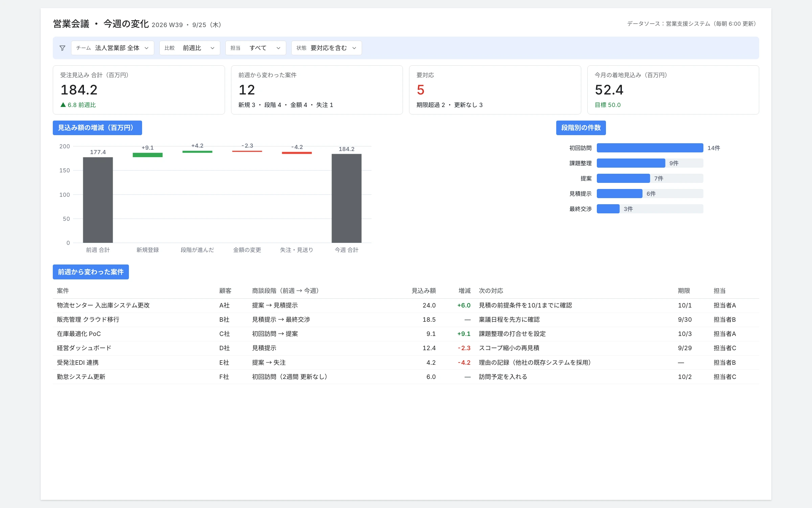
Task: Open the 担当 すべて filter dropdown
Action: tap(255, 48)
